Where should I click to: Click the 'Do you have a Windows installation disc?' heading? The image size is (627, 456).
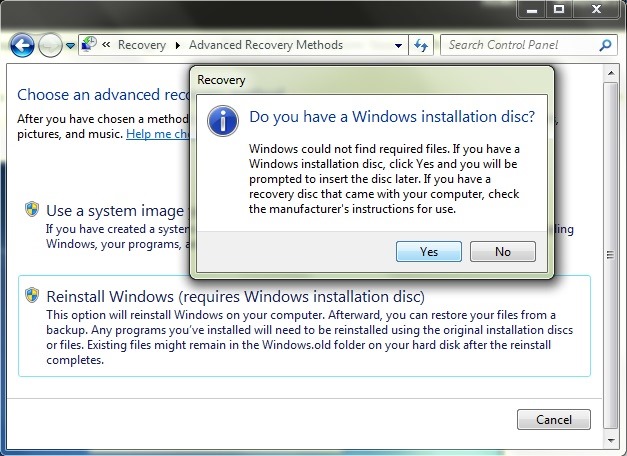click(392, 117)
